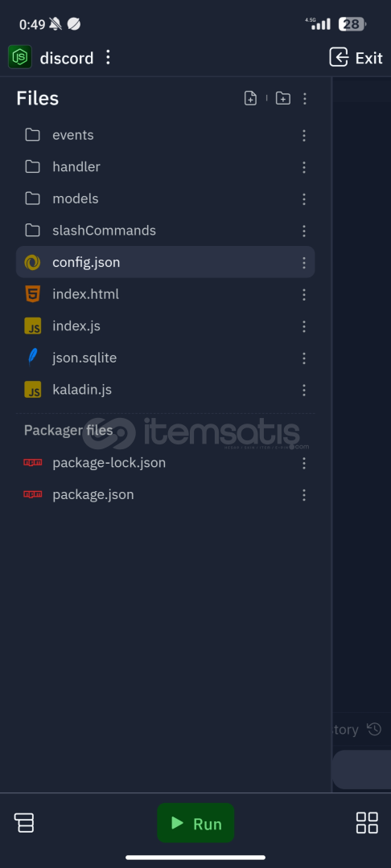The width and height of the screenshot is (391, 868).
Task: Run the project
Action: 195,823
